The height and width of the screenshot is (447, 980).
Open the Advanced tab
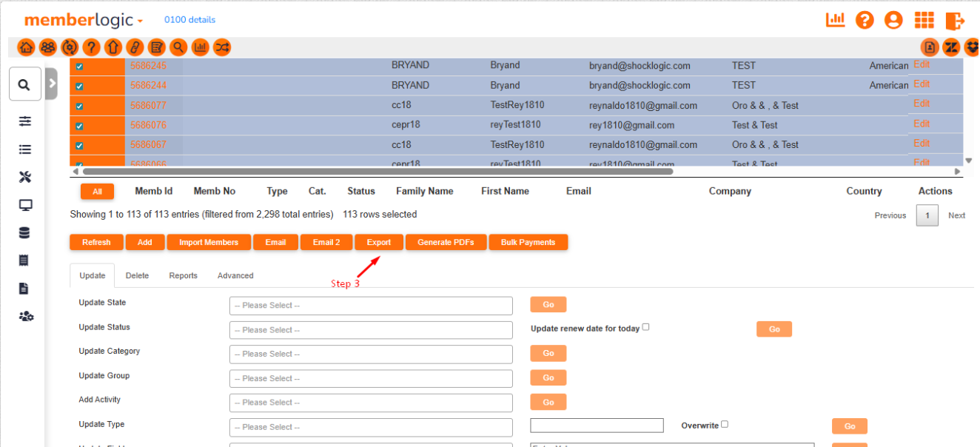[x=235, y=275]
